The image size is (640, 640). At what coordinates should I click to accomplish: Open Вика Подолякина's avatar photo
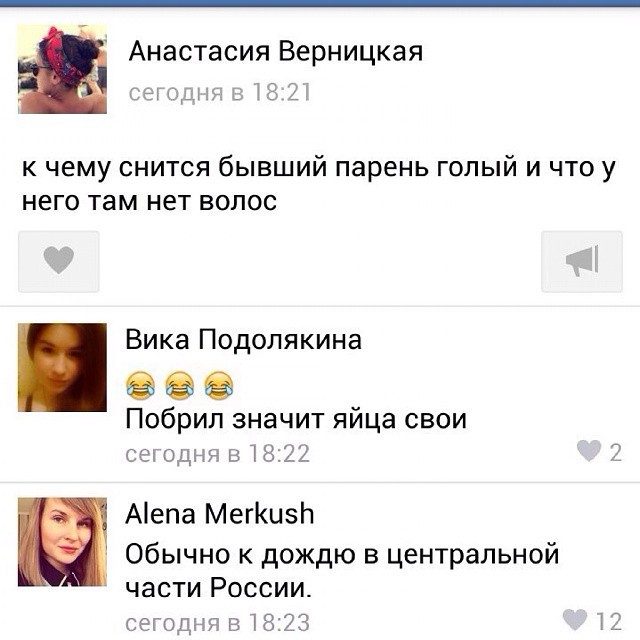tap(62, 367)
